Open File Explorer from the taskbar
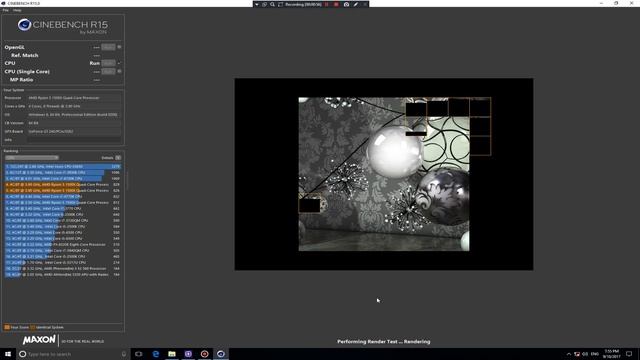The image size is (640, 360). (172, 354)
